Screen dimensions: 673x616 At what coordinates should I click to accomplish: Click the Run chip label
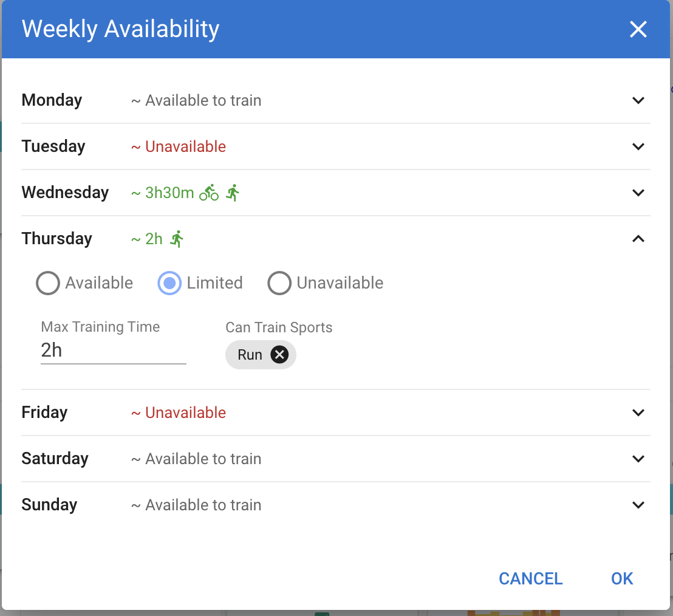(250, 355)
